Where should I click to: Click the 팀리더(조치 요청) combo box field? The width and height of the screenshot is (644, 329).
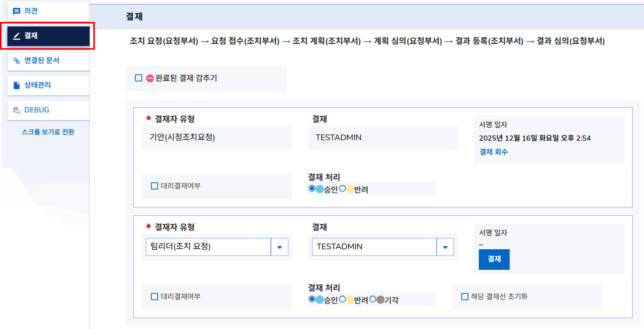coord(208,247)
